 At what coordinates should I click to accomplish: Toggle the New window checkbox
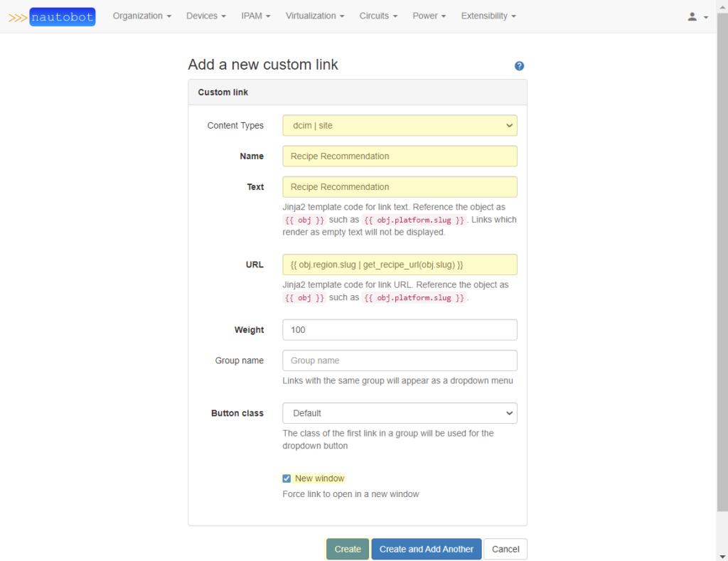[287, 479]
